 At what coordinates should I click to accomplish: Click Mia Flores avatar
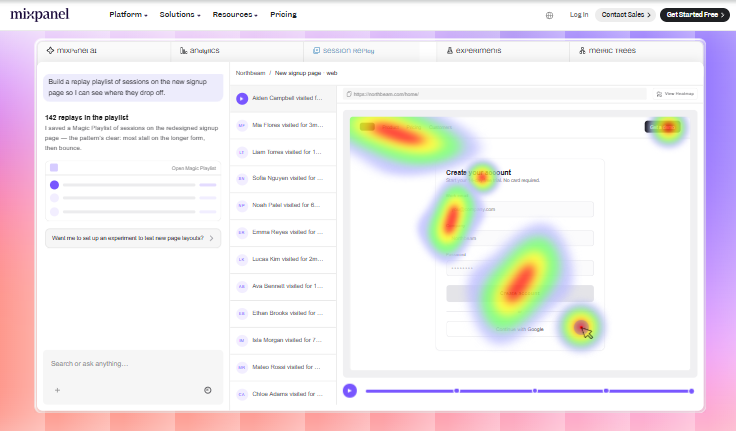click(x=242, y=125)
